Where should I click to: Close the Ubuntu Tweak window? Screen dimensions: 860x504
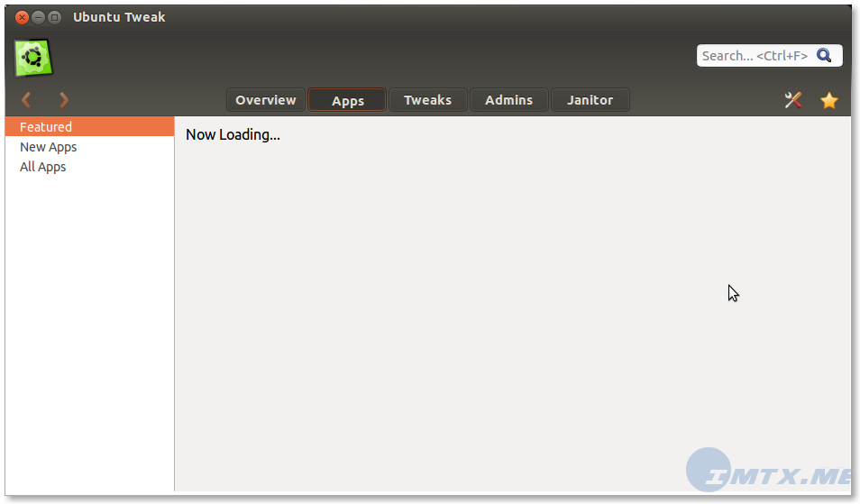22,17
